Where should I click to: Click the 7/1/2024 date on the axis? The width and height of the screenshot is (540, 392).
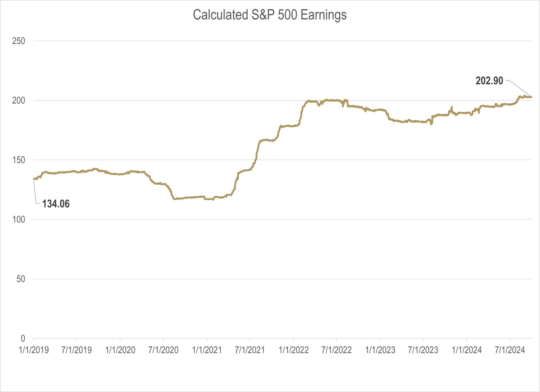510,350
